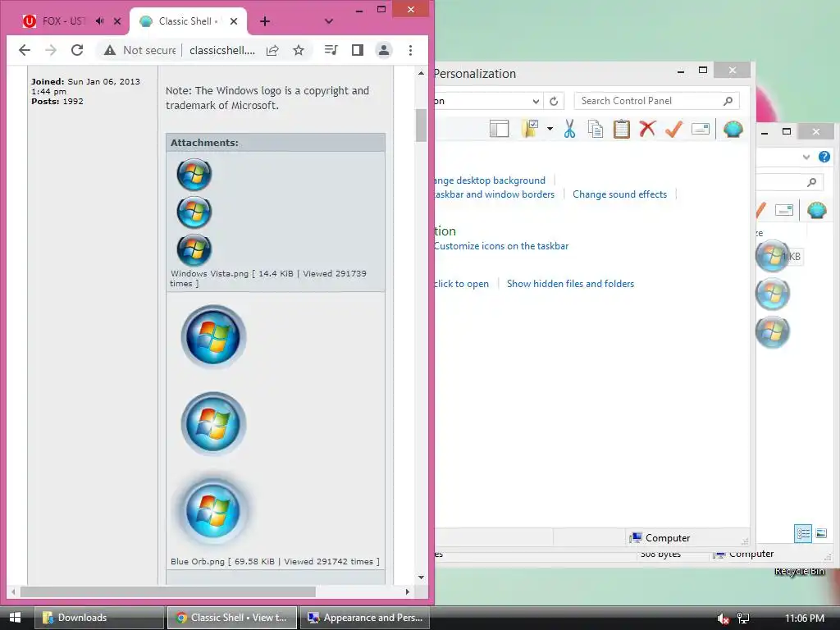Click the red Delete X icon

[647, 129]
